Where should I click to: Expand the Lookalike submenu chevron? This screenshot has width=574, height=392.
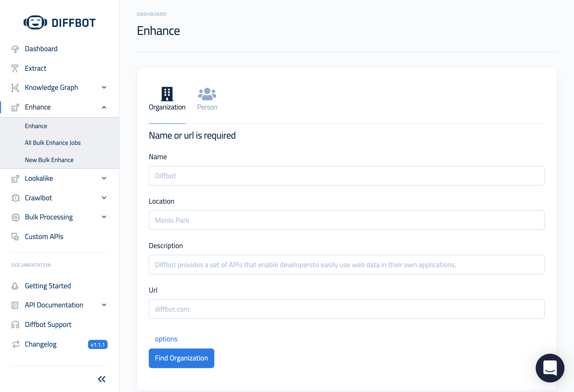pyautogui.click(x=104, y=178)
